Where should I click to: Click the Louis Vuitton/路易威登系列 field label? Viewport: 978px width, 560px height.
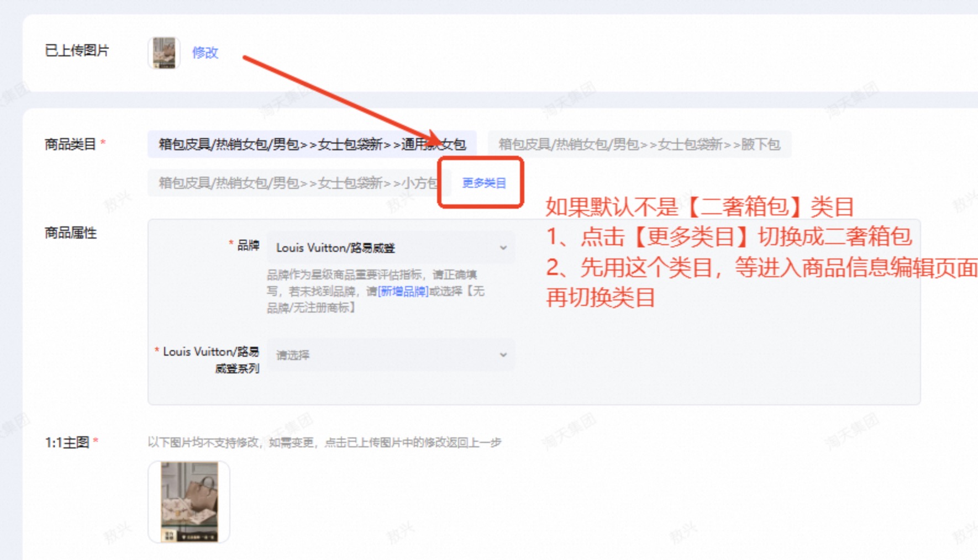click(x=211, y=360)
